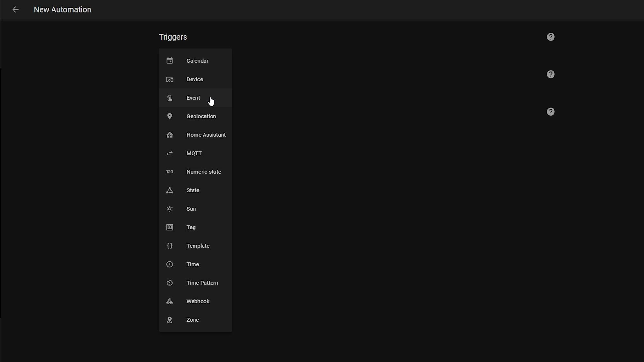
Task: Select the Webhook trigger icon
Action: tap(169, 301)
